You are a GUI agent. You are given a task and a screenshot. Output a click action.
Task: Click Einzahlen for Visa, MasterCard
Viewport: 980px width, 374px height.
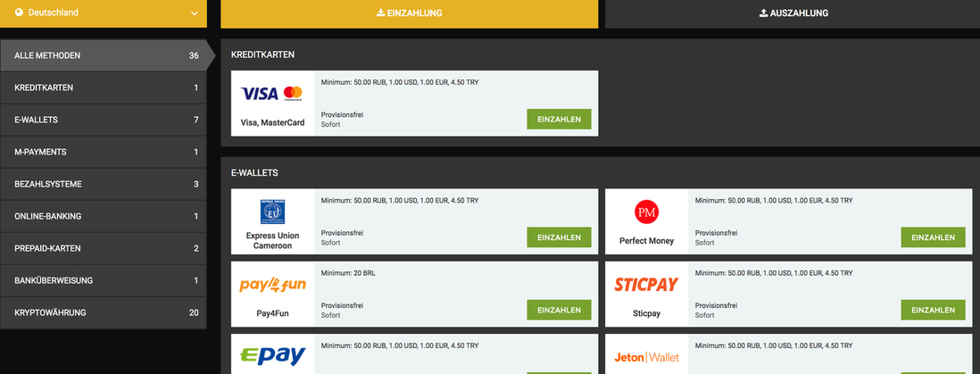click(559, 119)
